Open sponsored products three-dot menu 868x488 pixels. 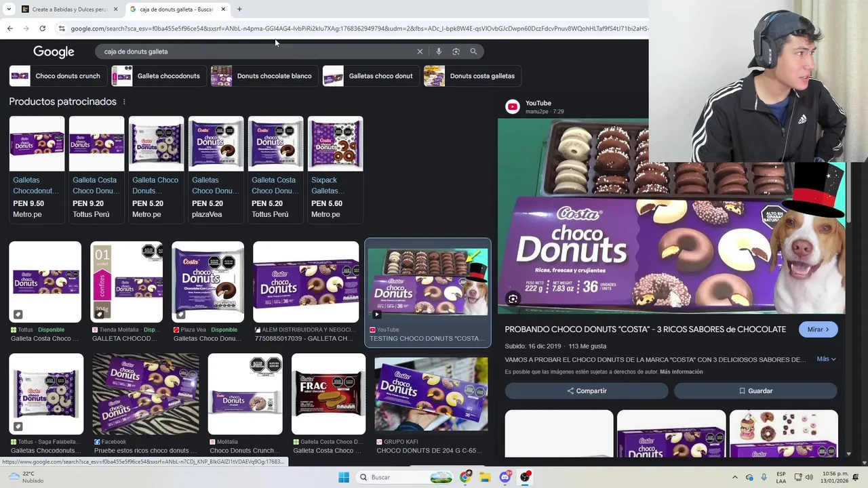point(124,102)
